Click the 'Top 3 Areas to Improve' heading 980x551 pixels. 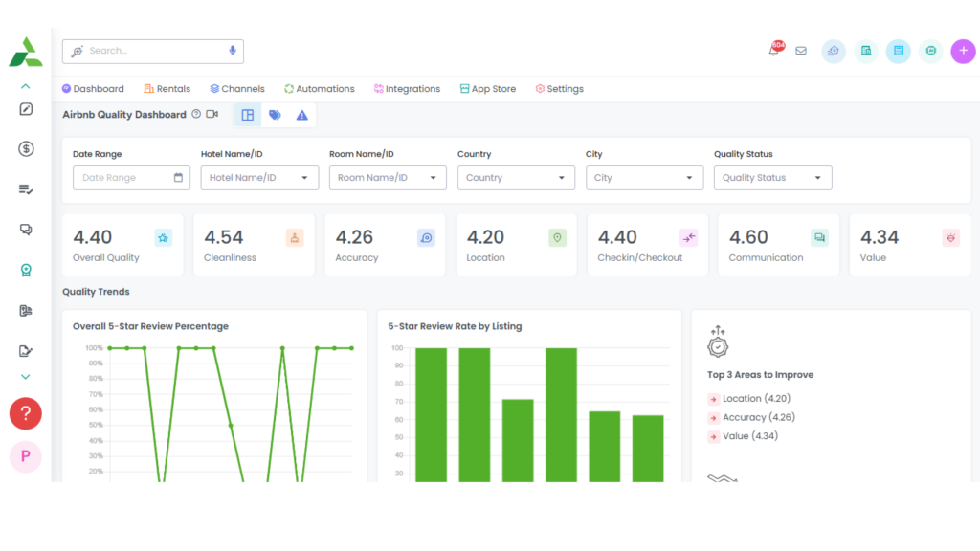(760, 375)
